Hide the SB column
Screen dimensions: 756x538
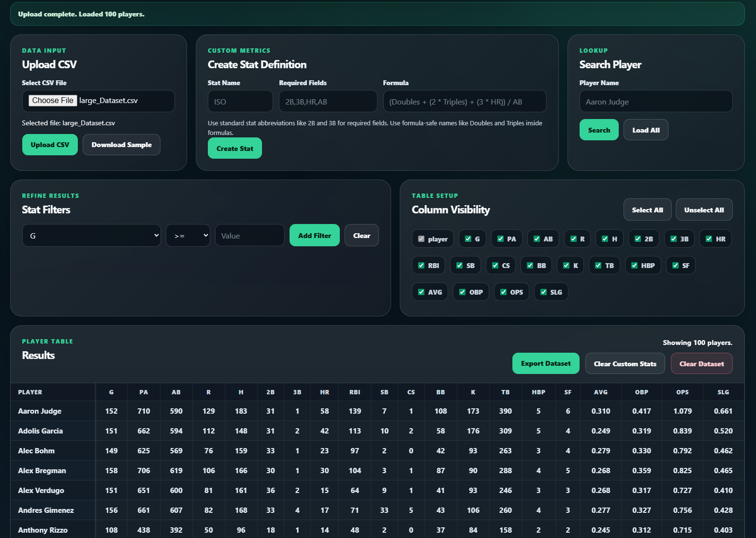click(459, 265)
